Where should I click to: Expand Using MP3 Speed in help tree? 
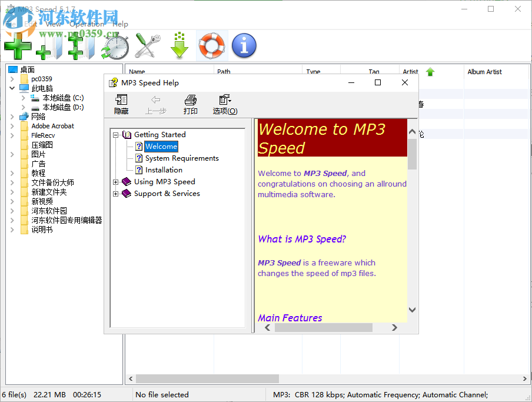point(115,182)
